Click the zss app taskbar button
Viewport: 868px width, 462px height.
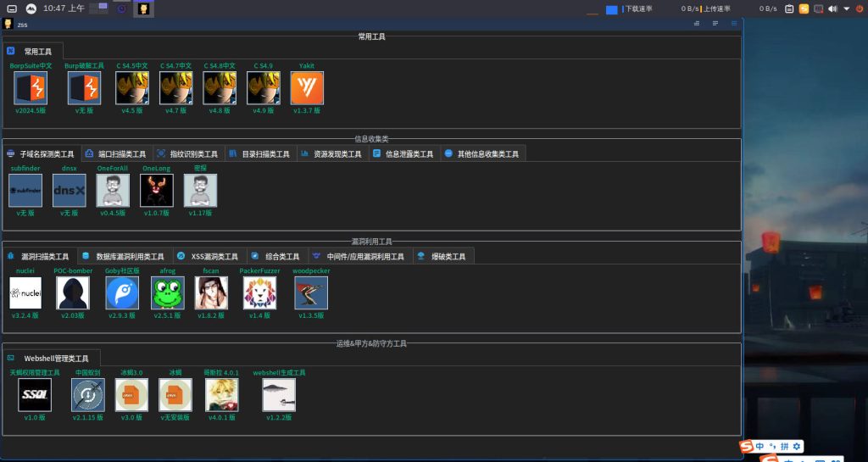[144, 8]
